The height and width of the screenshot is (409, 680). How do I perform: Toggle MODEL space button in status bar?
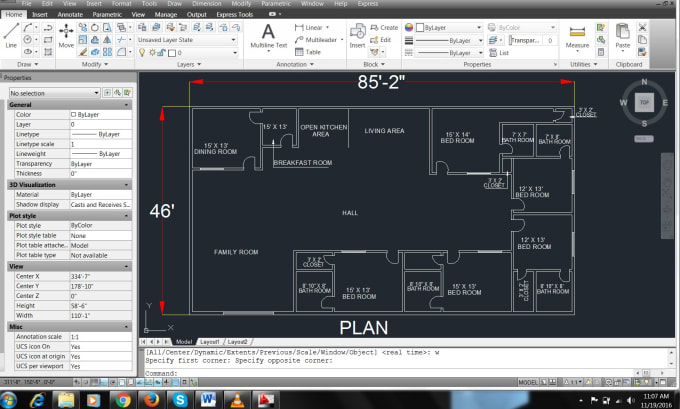pos(527,382)
